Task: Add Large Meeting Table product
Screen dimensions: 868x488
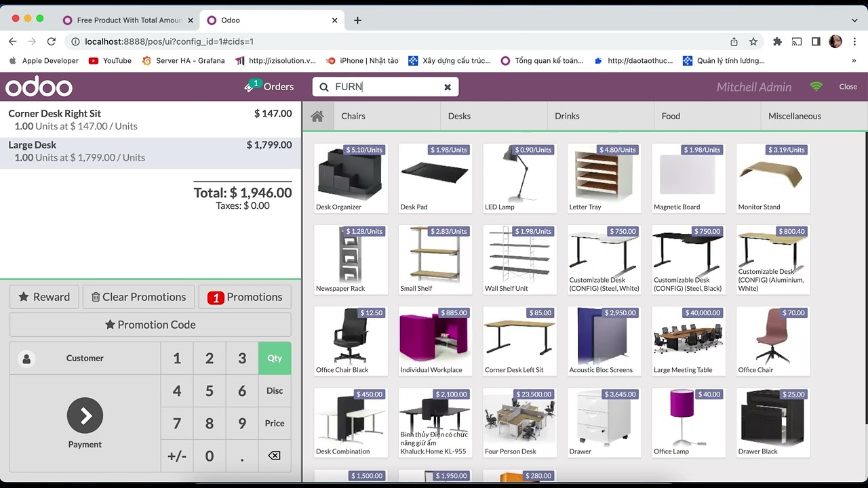Action: [x=688, y=341]
